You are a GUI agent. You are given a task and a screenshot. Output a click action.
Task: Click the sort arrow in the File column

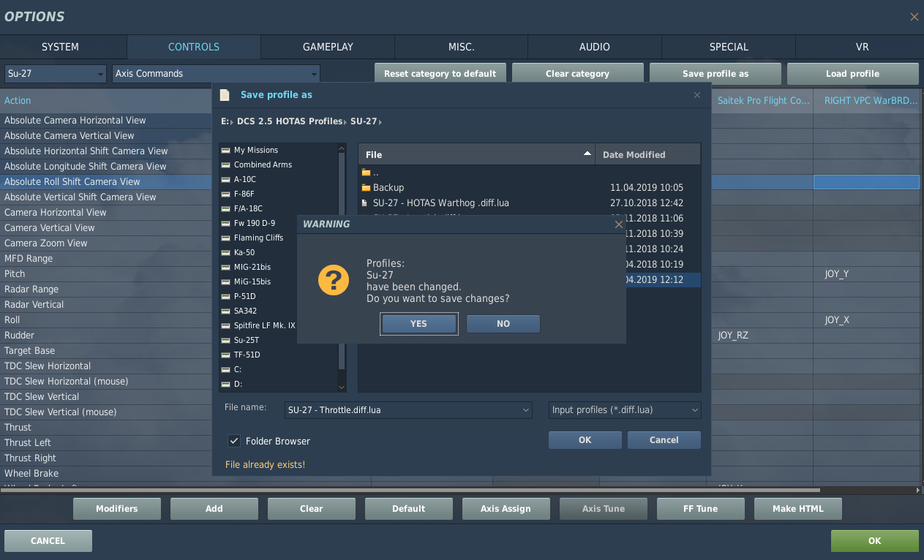click(x=587, y=154)
